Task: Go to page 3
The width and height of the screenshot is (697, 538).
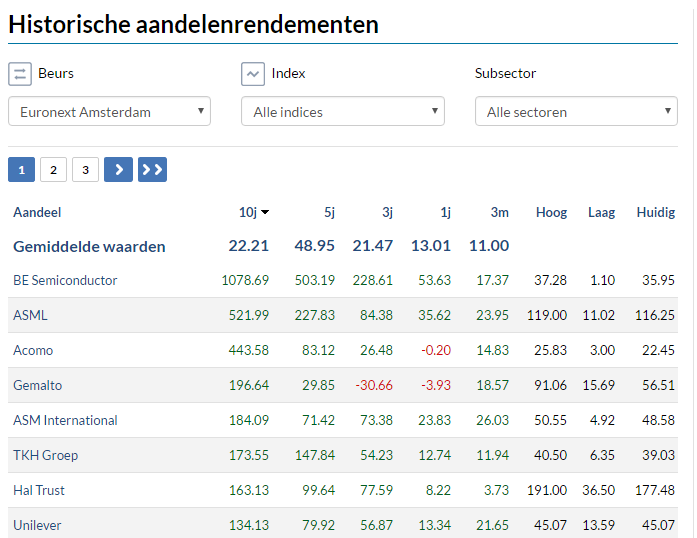Action: (85, 169)
